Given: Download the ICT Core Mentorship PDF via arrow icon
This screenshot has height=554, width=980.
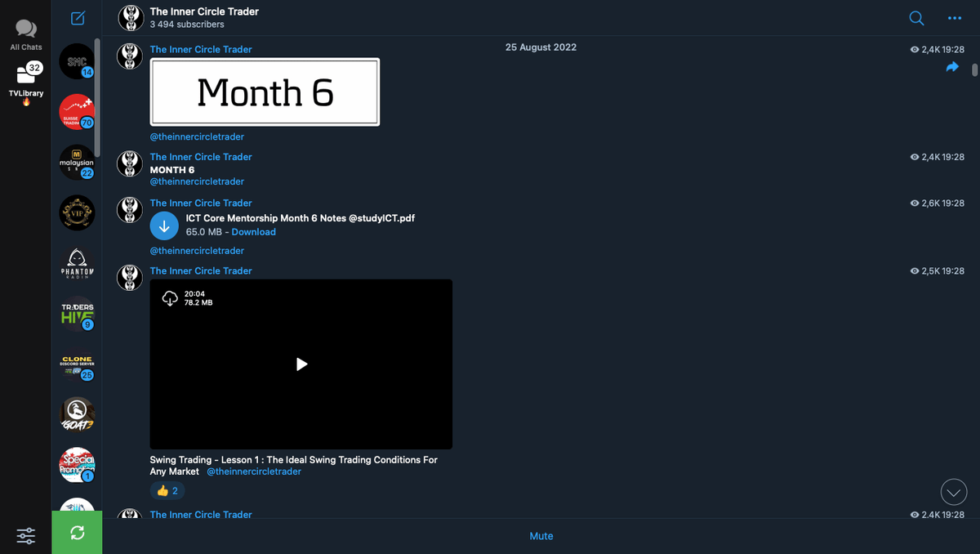Looking at the screenshot, I should (x=164, y=226).
